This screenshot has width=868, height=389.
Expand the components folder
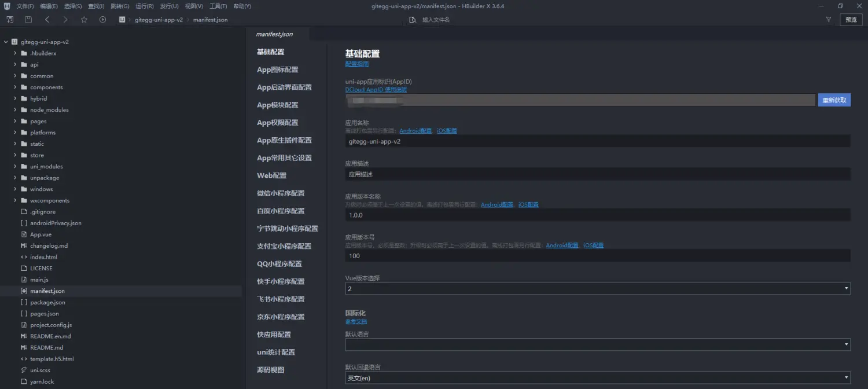coord(14,87)
